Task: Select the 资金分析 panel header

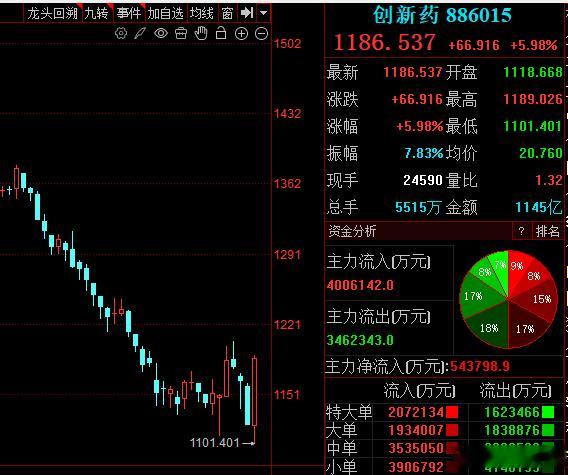Action: [x=352, y=231]
